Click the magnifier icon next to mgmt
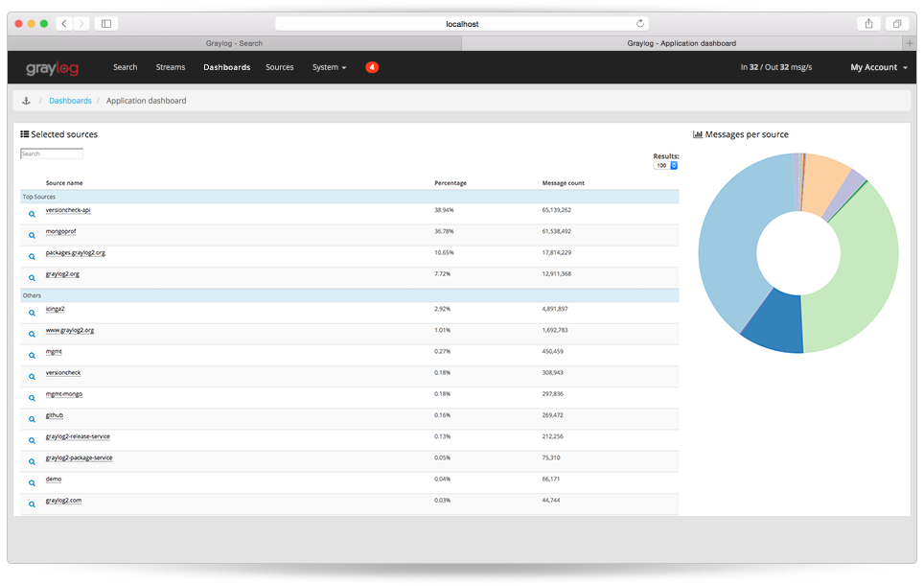 click(x=32, y=356)
